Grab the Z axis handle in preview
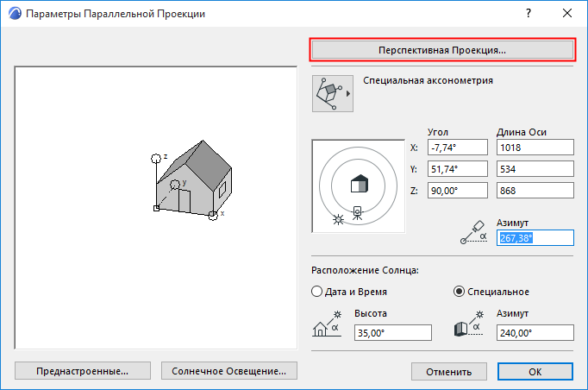Image resolution: width=588 pixels, height=390 pixels. (156, 159)
